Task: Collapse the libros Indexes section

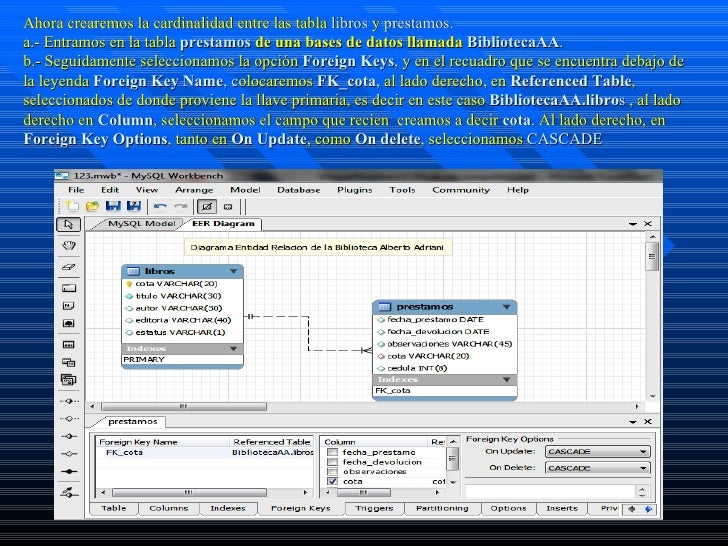Action: point(234,348)
